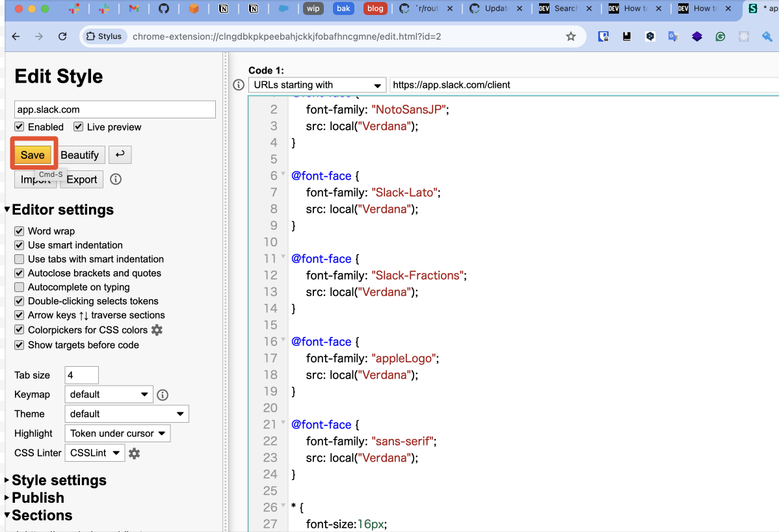The image size is (779, 532).
Task: Click the Grammarly extension icon in toolbar
Action: [720, 36]
